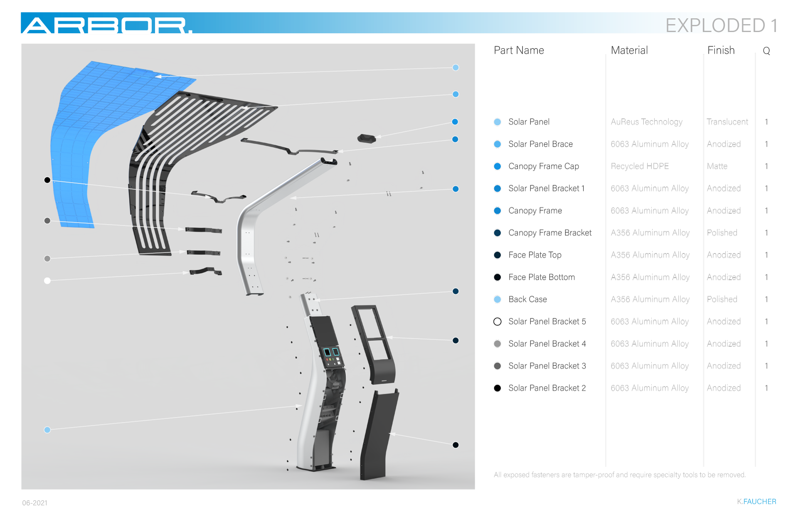Click the EXPLODED 1 page title

tap(721, 25)
